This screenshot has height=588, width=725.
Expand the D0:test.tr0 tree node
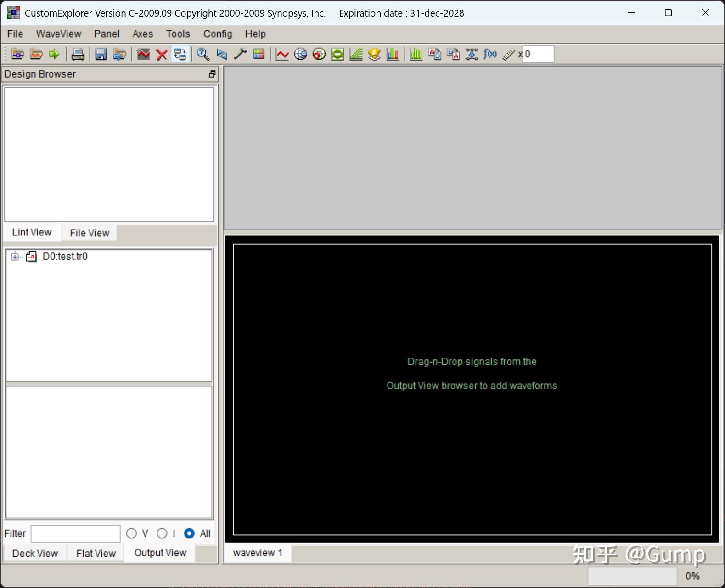coord(15,257)
